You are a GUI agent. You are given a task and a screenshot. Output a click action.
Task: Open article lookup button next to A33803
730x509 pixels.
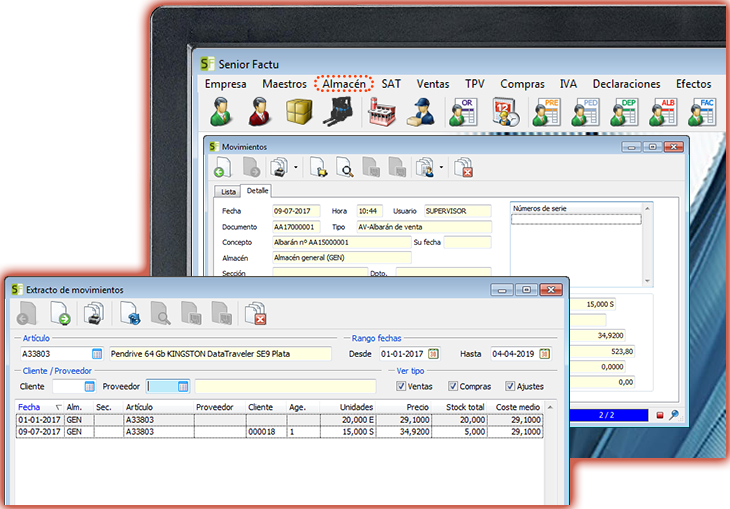point(97,354)
